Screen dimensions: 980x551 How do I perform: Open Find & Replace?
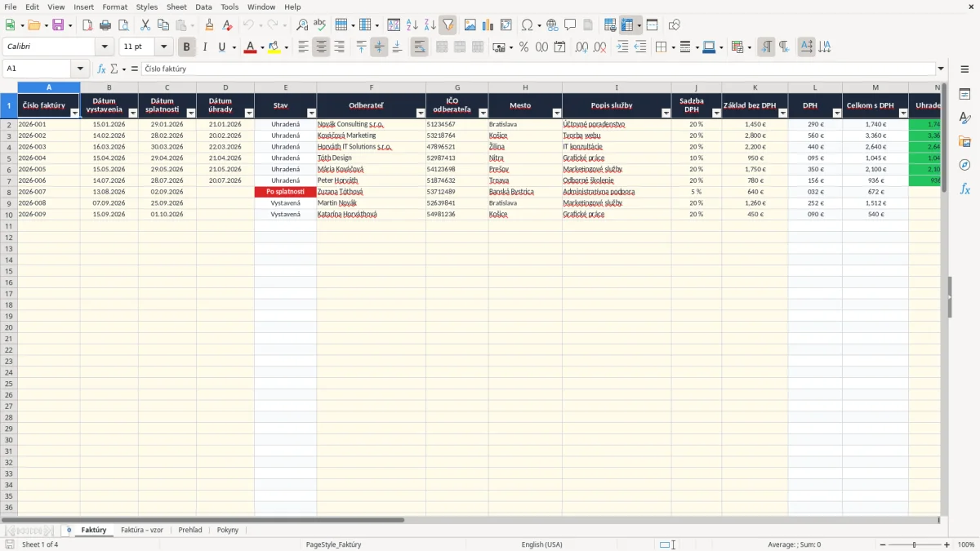tap(302, 25)
